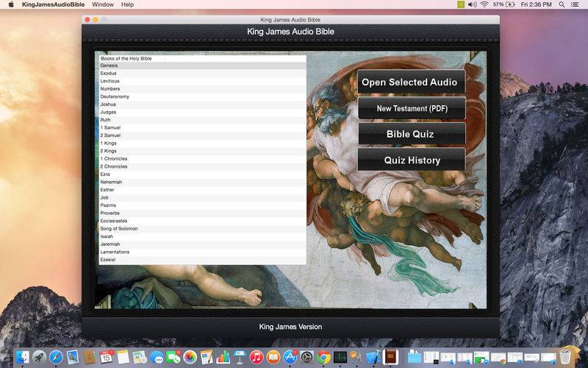Viewport: 588px width, 368px height.
Task: Open the Window menu
Action: point(102,4)
